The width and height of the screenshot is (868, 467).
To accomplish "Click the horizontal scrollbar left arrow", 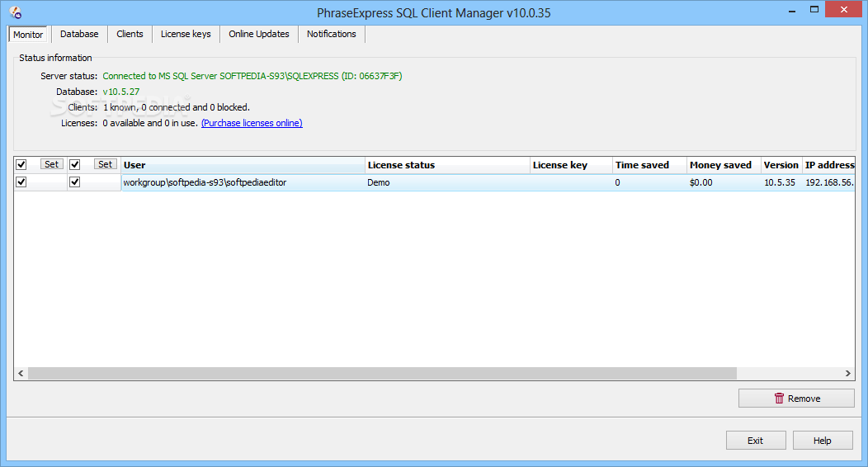I will (x=21, y=374).
